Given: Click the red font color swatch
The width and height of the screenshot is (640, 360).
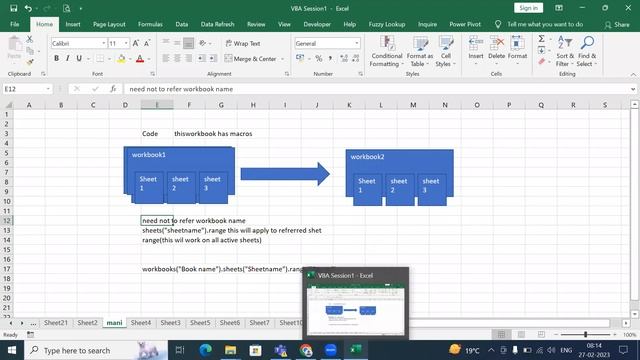Looking at the screenshot, I should pyautogui.click(x=140, y=59).
